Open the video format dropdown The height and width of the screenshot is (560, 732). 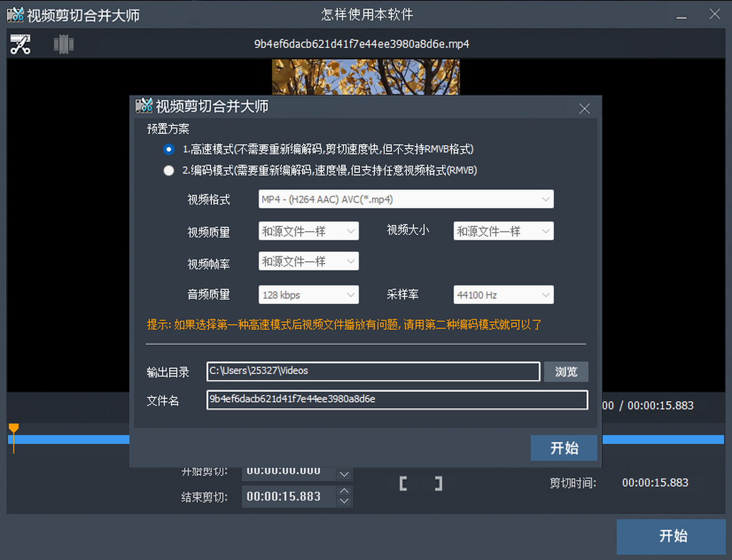(x=406, y=199)
